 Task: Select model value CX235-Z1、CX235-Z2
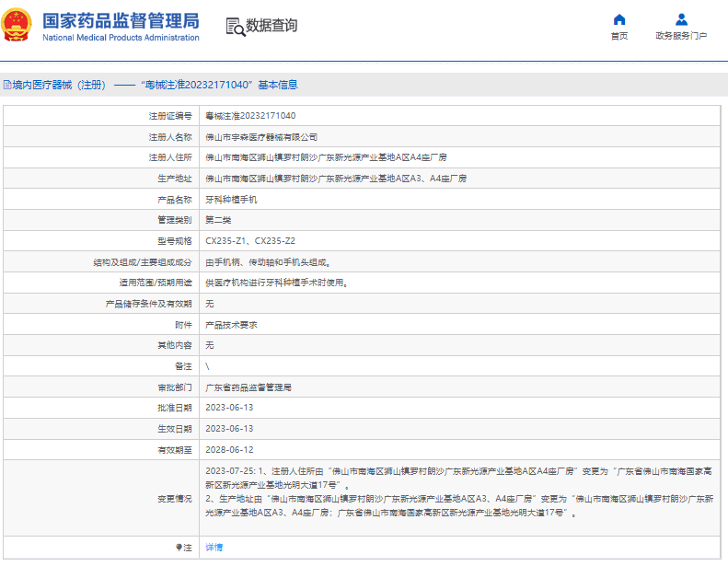(250, 241)
